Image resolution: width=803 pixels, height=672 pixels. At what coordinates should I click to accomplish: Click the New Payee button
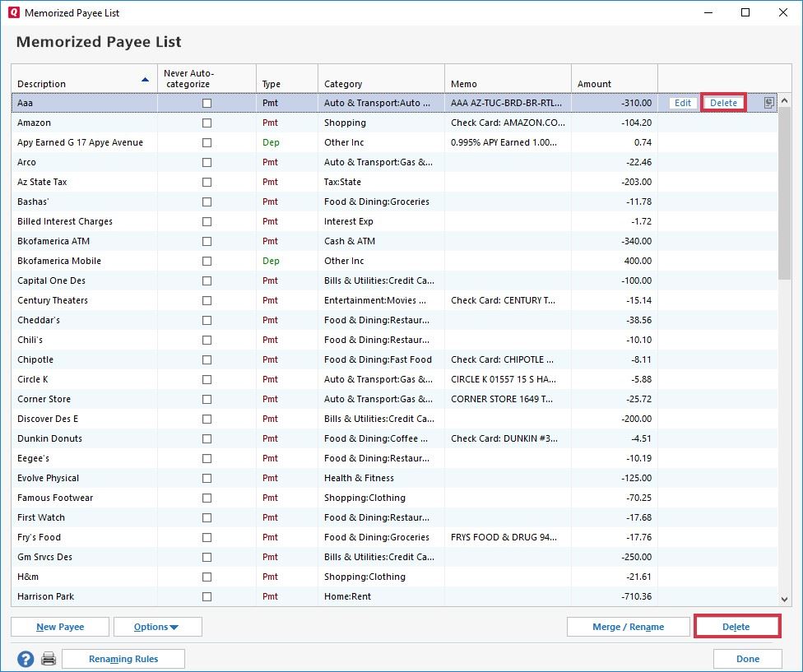pos(59,627)
